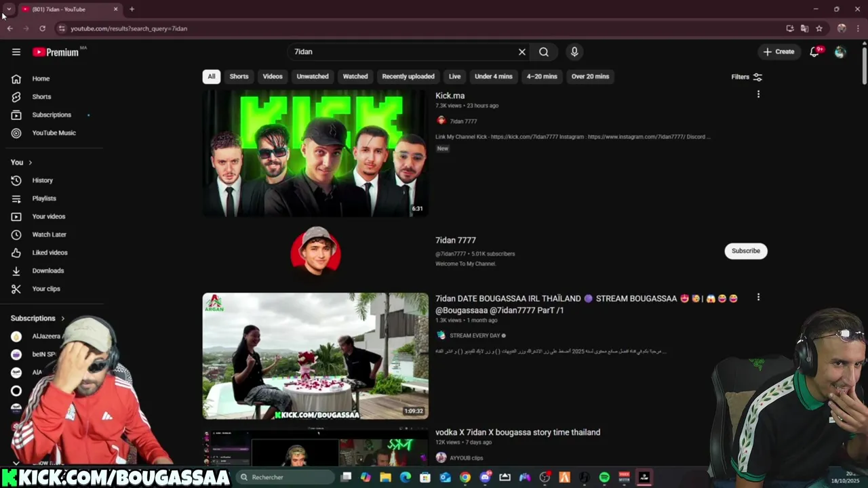Expand the You section chevron

pos(30,163)
